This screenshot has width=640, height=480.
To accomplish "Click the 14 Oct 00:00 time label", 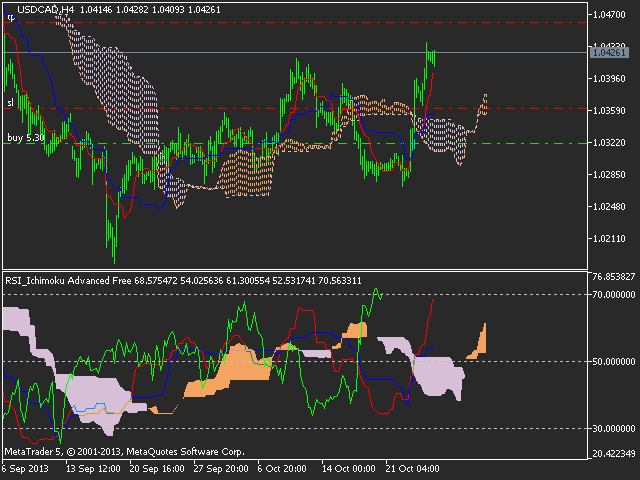I will click(349, 469).
